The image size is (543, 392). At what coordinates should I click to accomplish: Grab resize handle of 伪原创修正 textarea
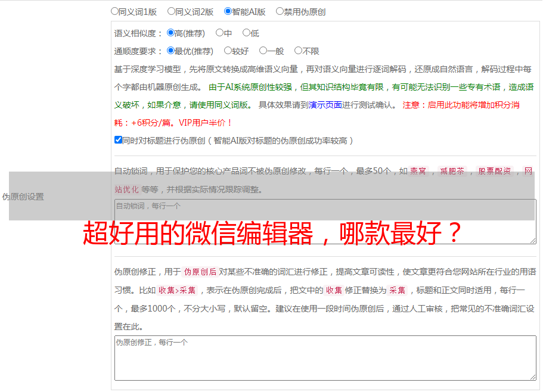point(533,377)
